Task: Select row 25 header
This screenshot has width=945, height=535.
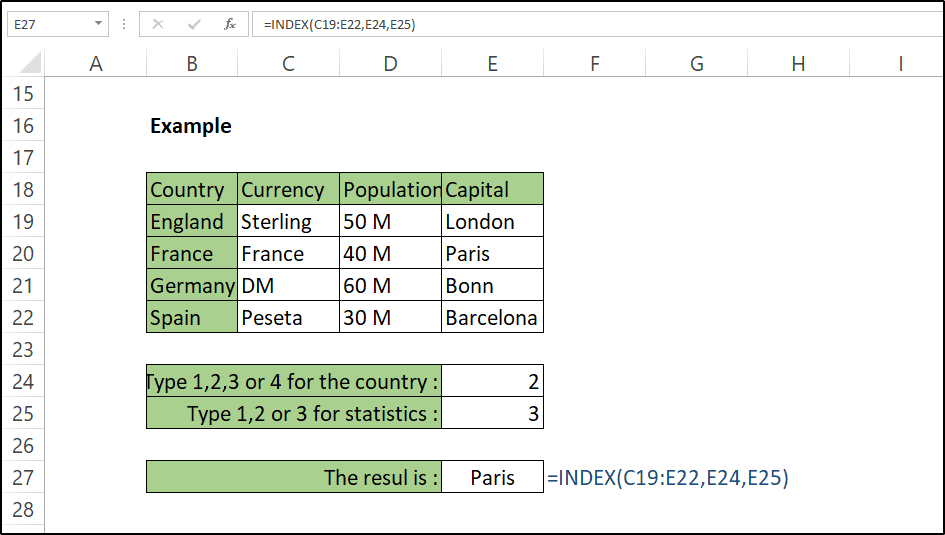Action: [x=23, y=413]
